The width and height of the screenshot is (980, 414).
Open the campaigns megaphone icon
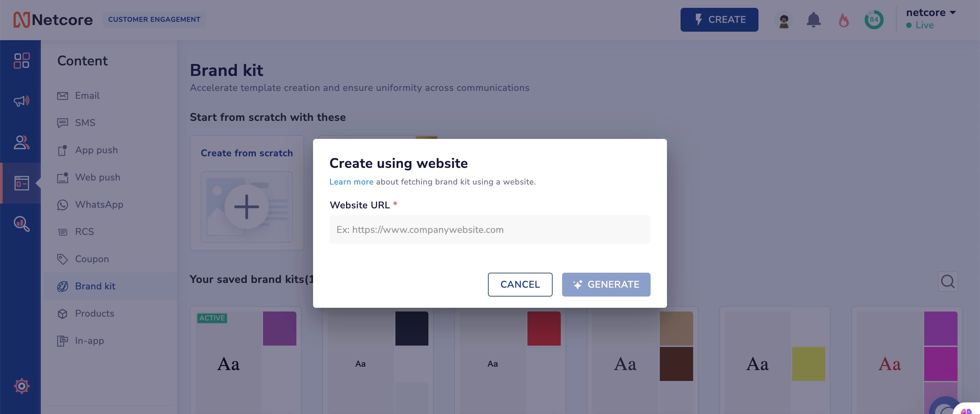coord(21,101)
